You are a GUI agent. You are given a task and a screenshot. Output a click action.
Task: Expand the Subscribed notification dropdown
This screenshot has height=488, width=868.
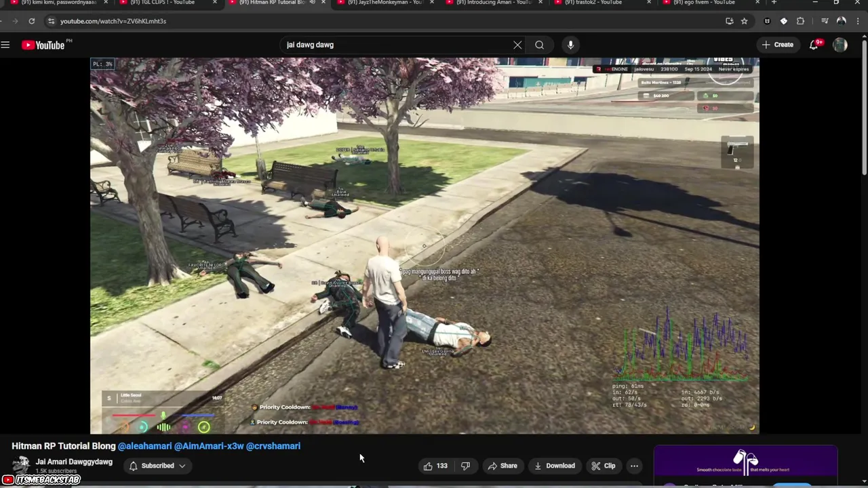click(x=158, y=466)
